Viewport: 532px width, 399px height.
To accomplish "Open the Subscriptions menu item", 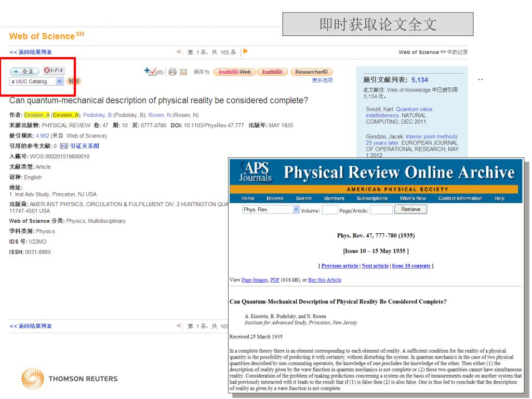I will pyautogui.click(x=372, y=198).
